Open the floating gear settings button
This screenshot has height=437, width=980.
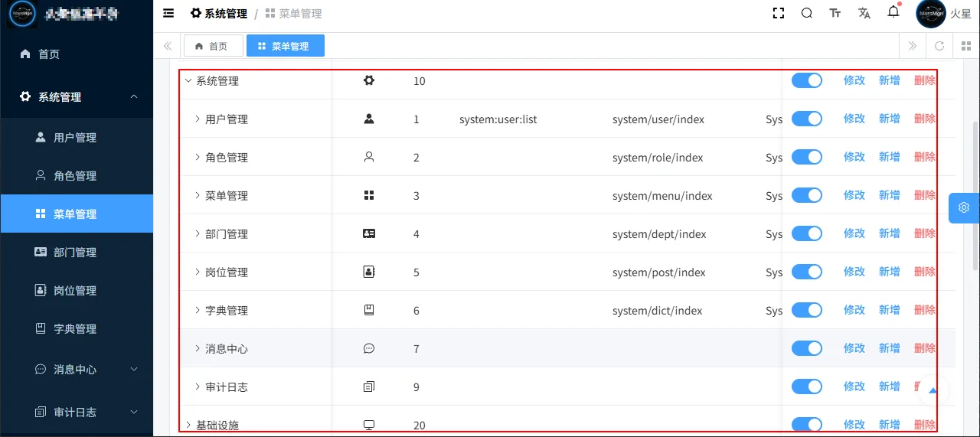pos(964,207)
